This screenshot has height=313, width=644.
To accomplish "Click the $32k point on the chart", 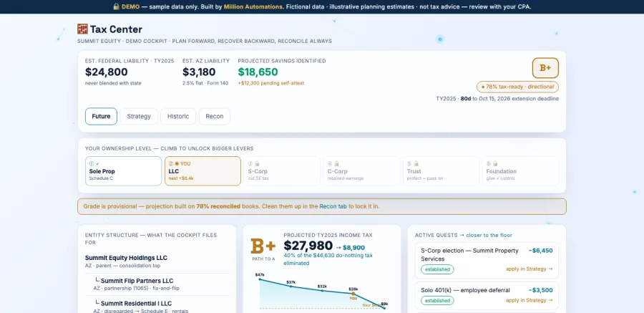I will (x=322, y=290).
